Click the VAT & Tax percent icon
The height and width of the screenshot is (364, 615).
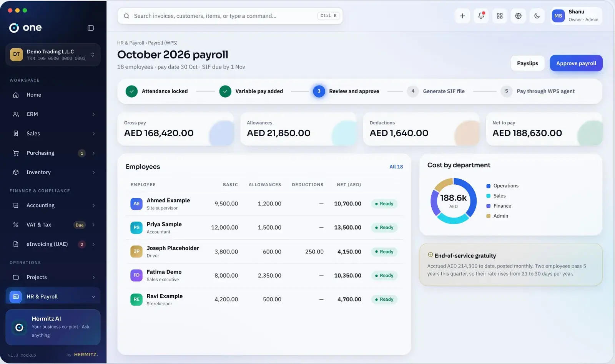[16, 225]
